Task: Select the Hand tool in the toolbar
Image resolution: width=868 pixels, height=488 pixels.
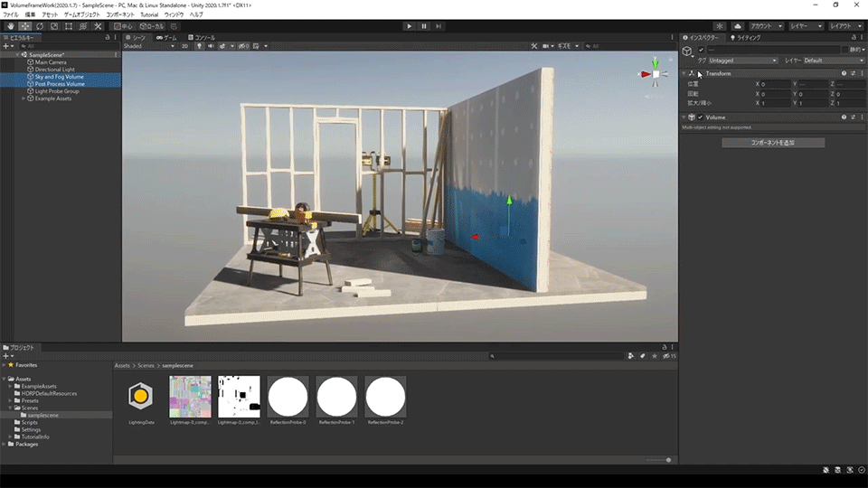Action: (x=11, y=26)
